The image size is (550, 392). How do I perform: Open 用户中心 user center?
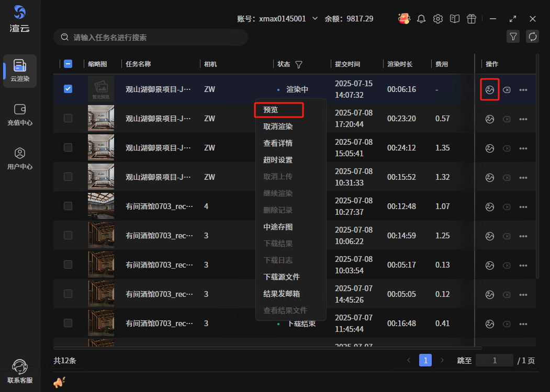pyautogui.click(x=20, y=158)
